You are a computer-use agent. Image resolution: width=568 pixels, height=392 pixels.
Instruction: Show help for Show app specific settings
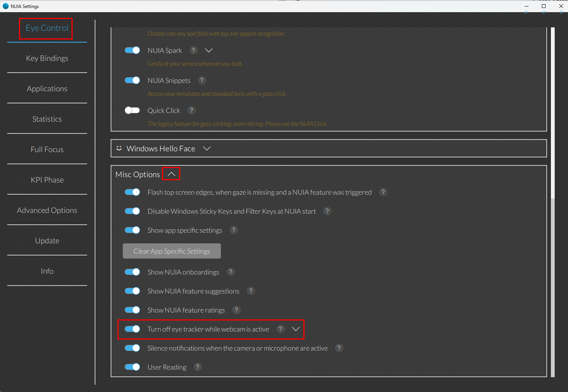234,230
